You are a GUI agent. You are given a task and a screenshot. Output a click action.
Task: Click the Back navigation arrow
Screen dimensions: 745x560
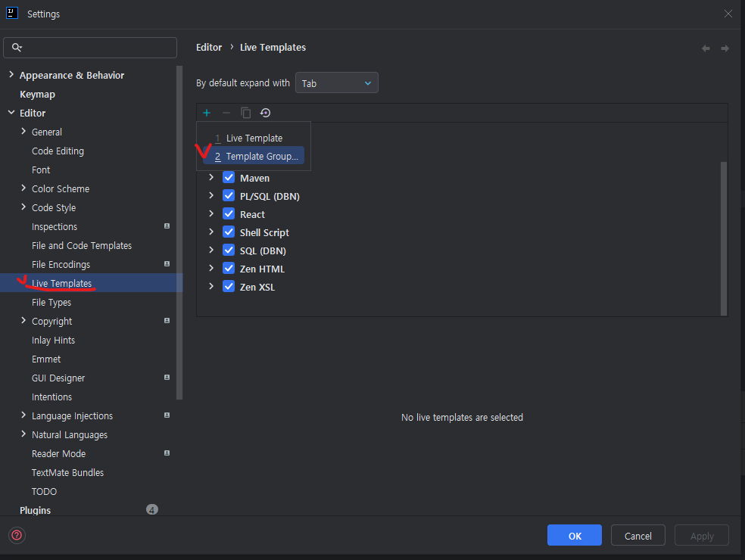point(706,48)
